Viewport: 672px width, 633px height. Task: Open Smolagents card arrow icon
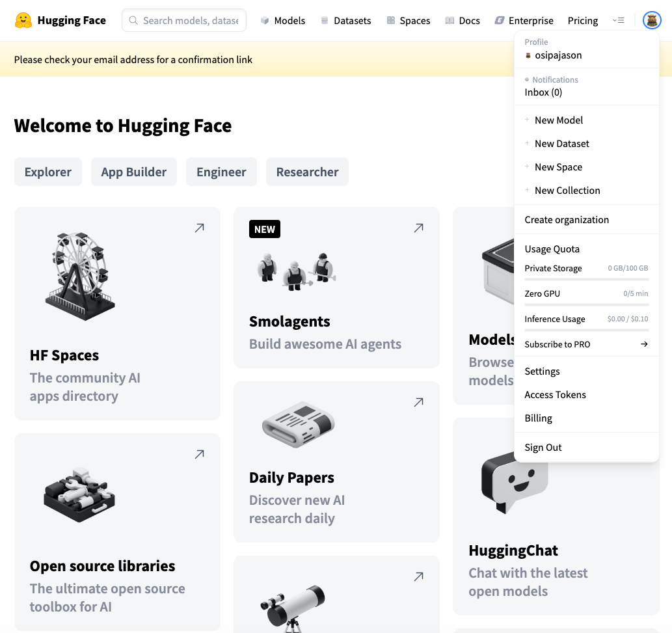pos(419,228)
